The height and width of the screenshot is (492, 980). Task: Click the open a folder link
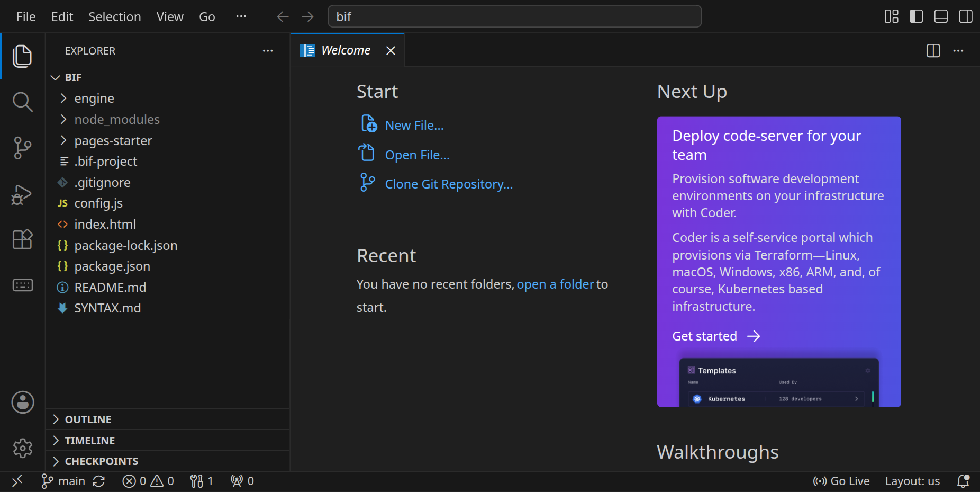point(556,284)
